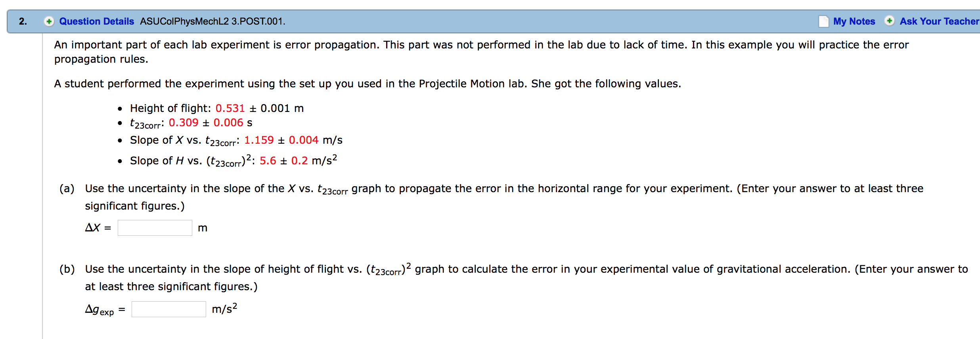Click the green plus icon beside Ask Your Teacher
Image resolution: width=980 pixels, height=339 pixels.
[889, 21]
